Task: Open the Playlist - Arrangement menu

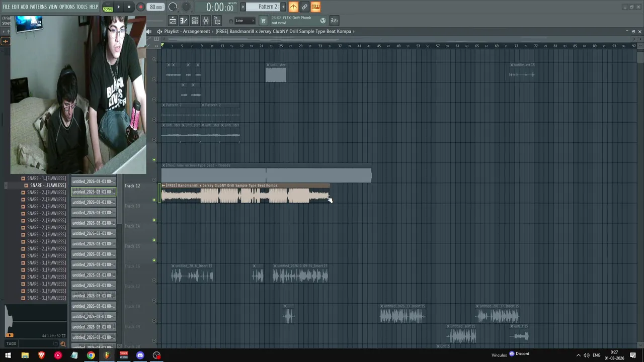Action: tap(187, 31)
